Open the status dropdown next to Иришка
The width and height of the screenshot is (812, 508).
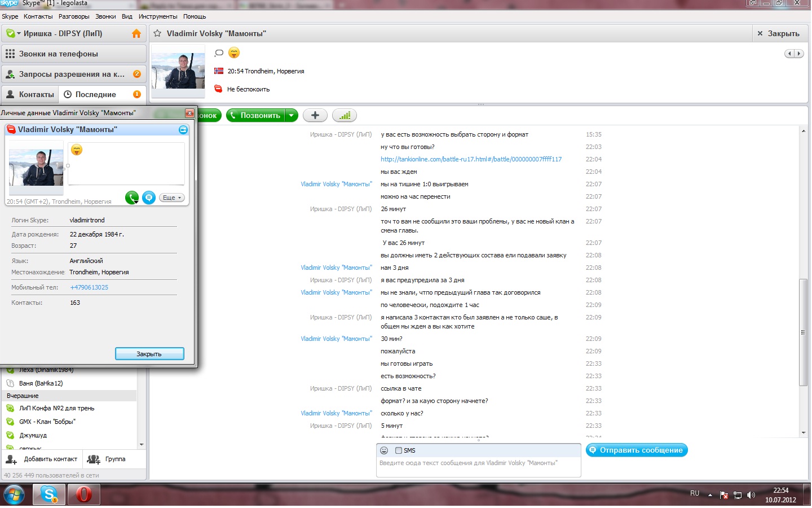coord(14,33)
